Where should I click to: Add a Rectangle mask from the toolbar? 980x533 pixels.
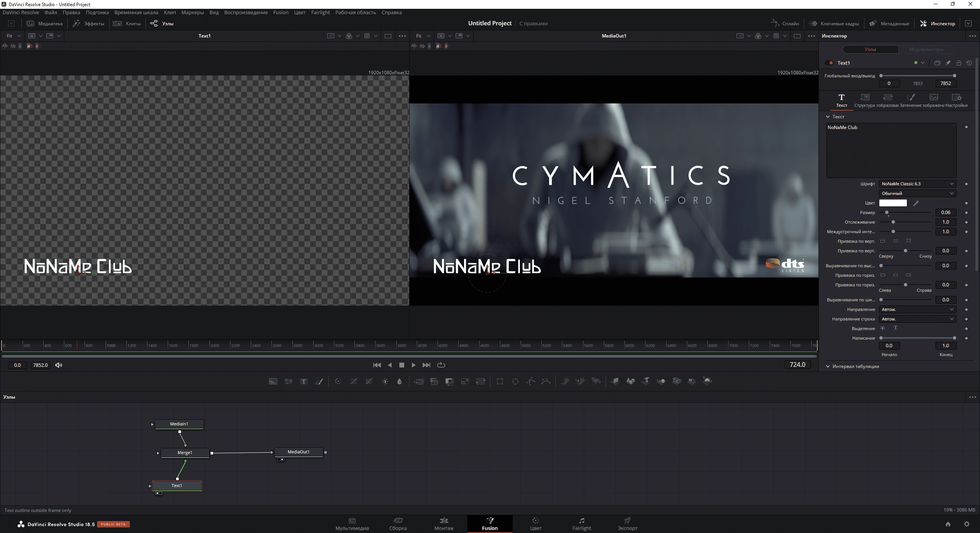point(500,381)
